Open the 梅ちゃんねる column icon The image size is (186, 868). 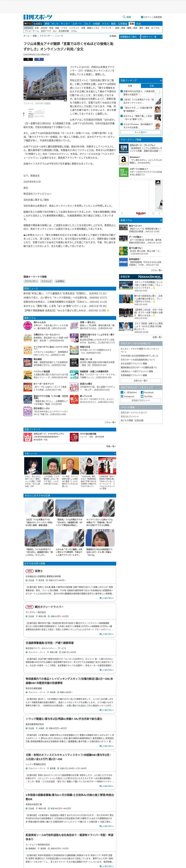(28, 326)
